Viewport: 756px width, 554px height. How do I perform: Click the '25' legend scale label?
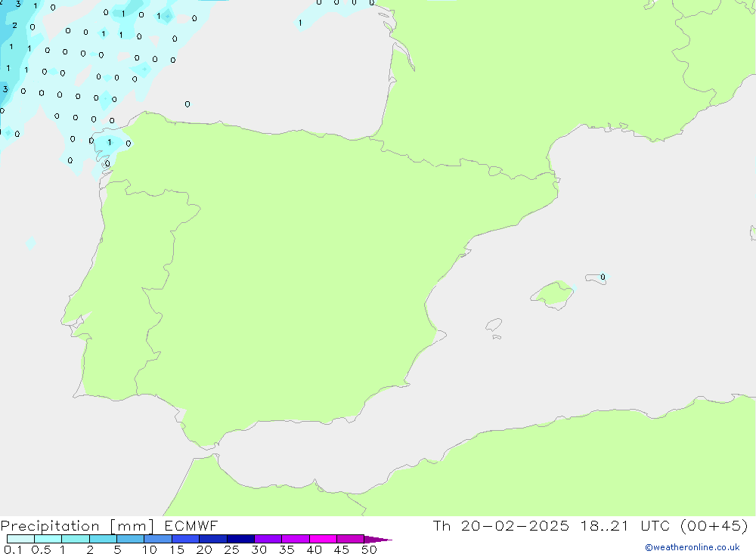click(x=231, y=549)
